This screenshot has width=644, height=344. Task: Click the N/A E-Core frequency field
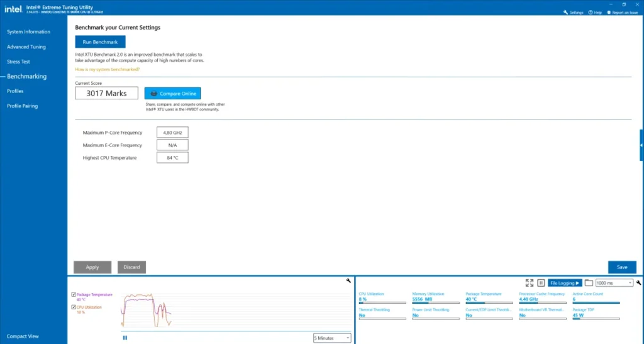[172, 145]
